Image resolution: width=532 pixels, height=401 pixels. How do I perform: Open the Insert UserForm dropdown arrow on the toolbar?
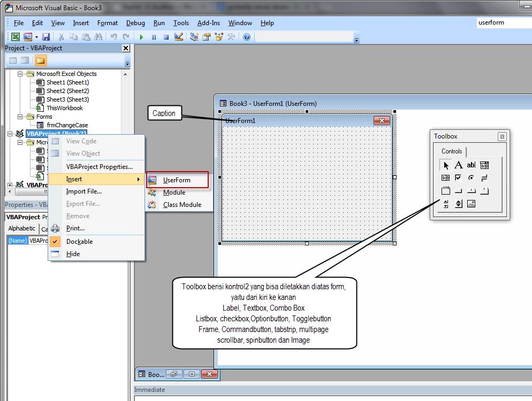tap(35, 36)
